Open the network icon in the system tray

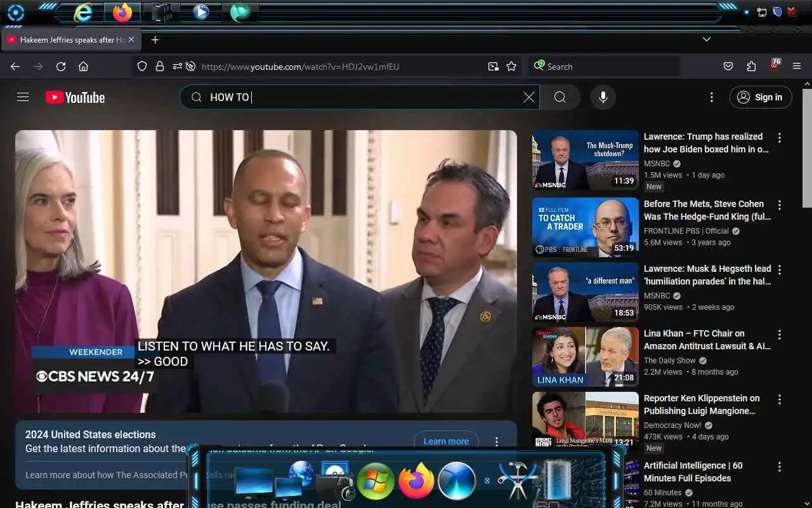point(762,12)
